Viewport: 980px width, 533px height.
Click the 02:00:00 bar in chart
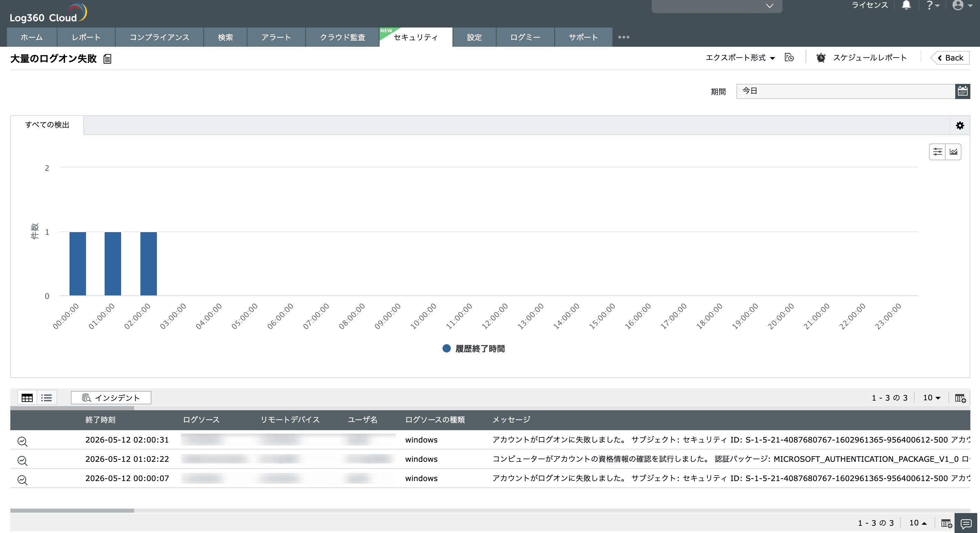click(x=148, y=263)
